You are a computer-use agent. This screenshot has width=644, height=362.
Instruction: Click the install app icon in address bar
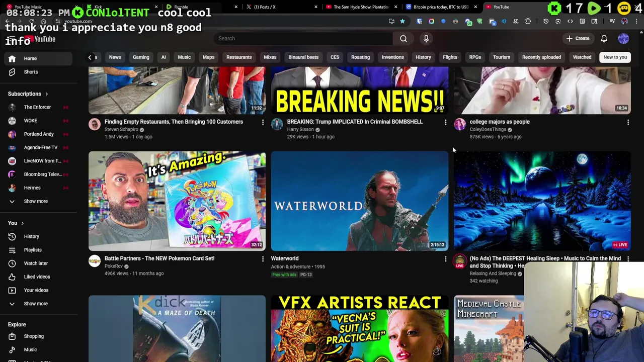[391, 21]
